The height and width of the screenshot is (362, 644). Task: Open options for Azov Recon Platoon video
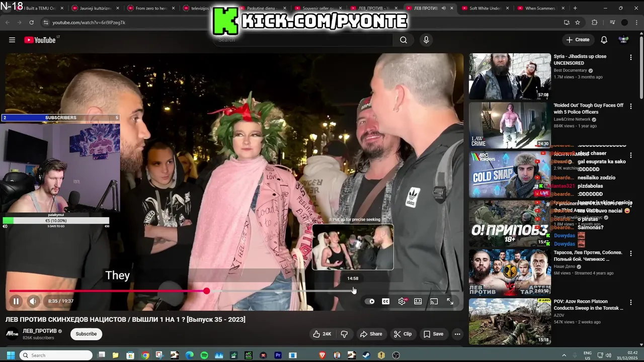(630, 303)
